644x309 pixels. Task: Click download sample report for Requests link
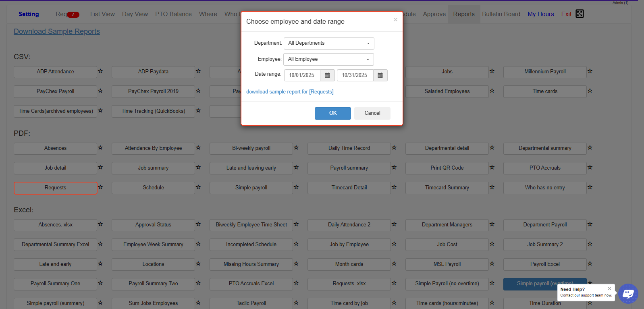tap(290, 92)
